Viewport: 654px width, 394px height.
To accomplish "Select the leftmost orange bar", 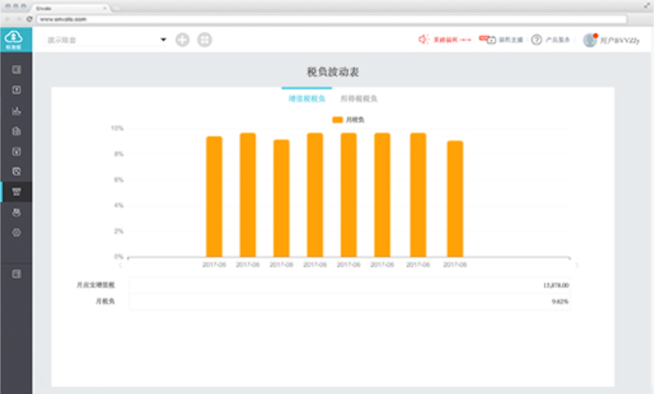I will tap(214, 196).
